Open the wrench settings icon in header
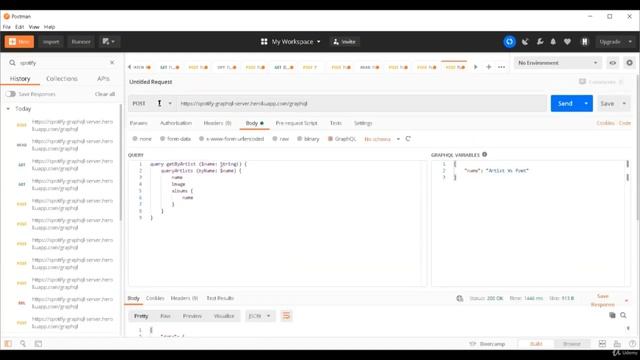The image size is (640, 360). pos(540,42)
